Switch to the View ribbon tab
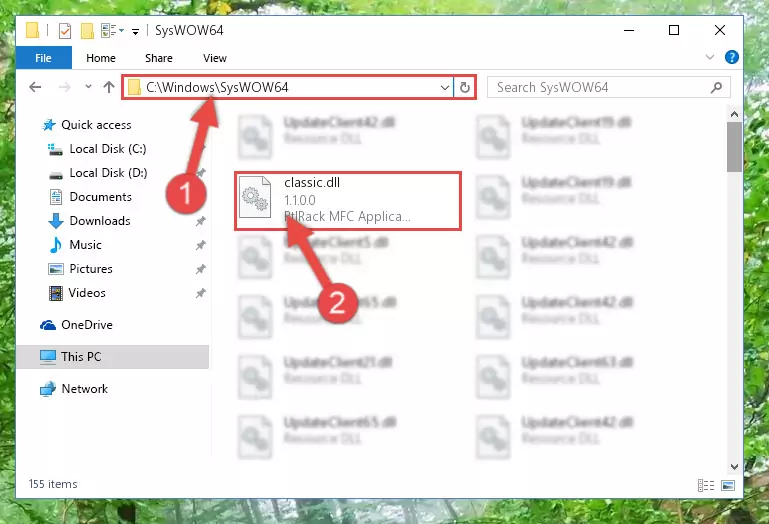Screen dimensions: 769x524 click(215, 58)
